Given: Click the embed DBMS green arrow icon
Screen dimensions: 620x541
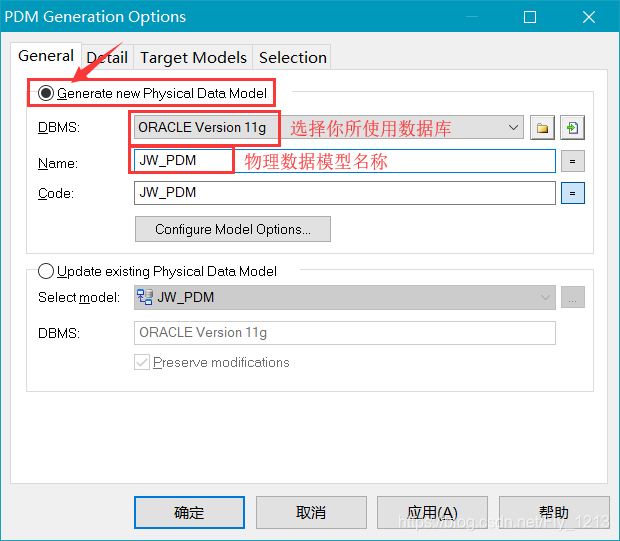Looking at the screenshot, I should tap(572, 128).
